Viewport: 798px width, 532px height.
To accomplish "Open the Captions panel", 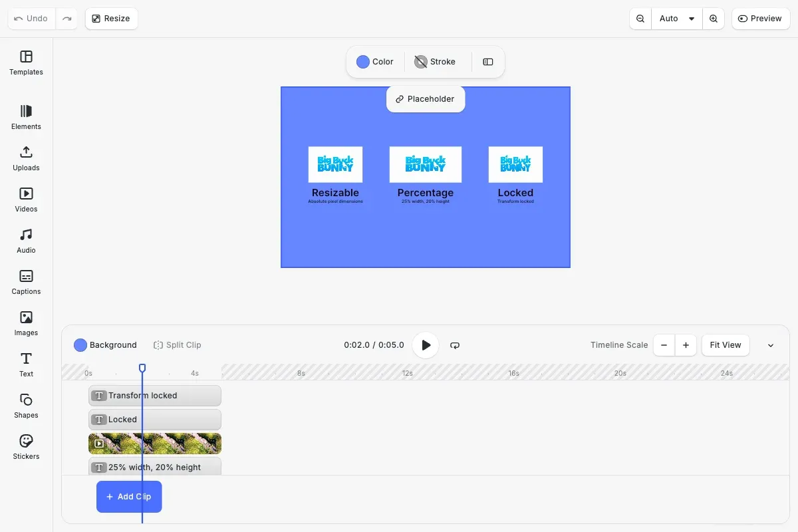I will [x=25, y=281].
